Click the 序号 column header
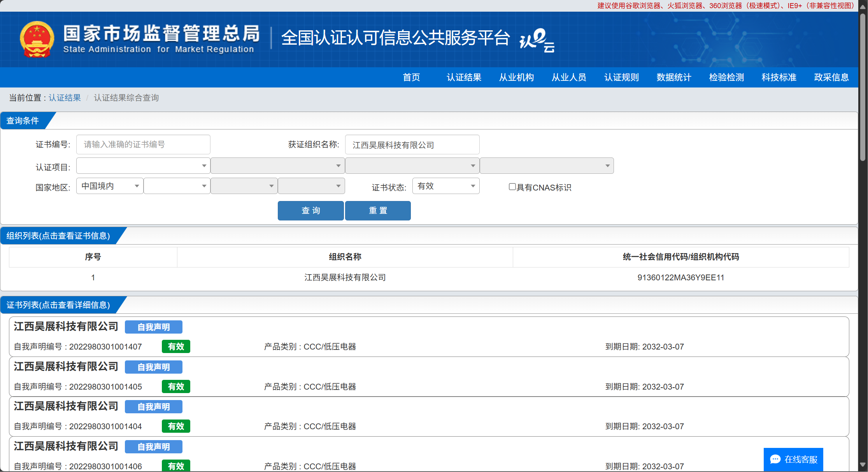The image size is (868, 472). [93, 257]
